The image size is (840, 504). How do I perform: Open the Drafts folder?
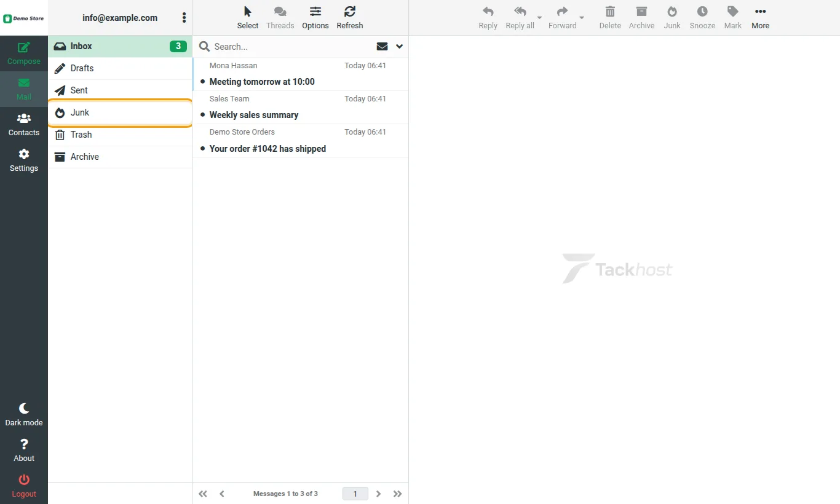(120, 68)
